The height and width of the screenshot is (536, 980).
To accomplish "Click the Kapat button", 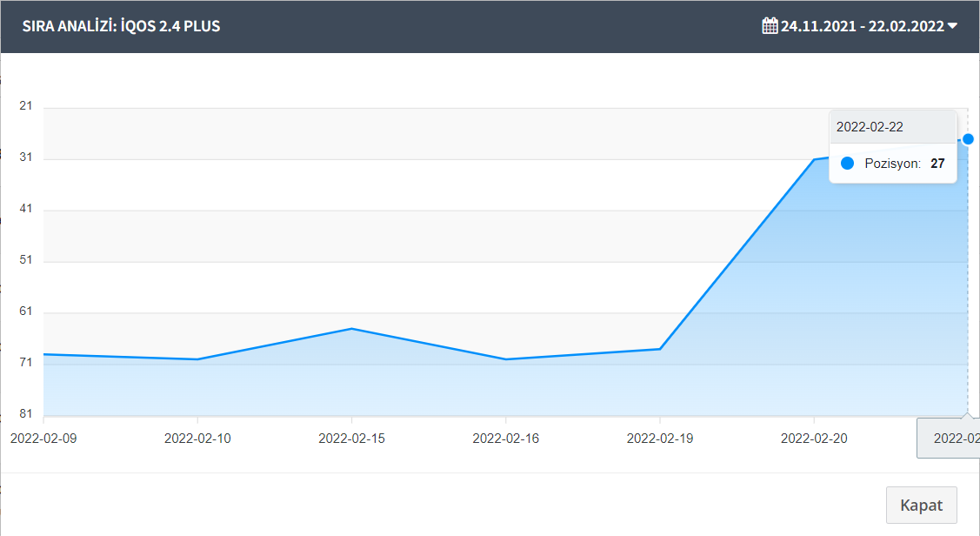I will tap(921, 505).
